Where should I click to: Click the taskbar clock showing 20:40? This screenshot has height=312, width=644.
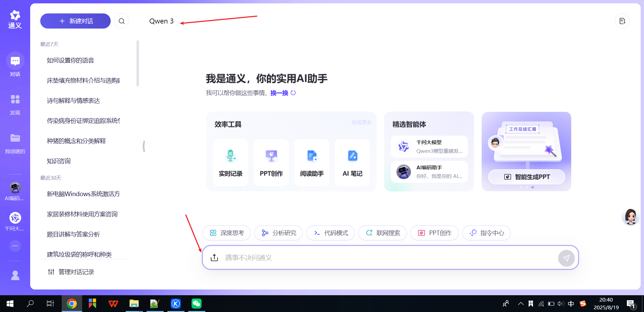click(606, 304)
